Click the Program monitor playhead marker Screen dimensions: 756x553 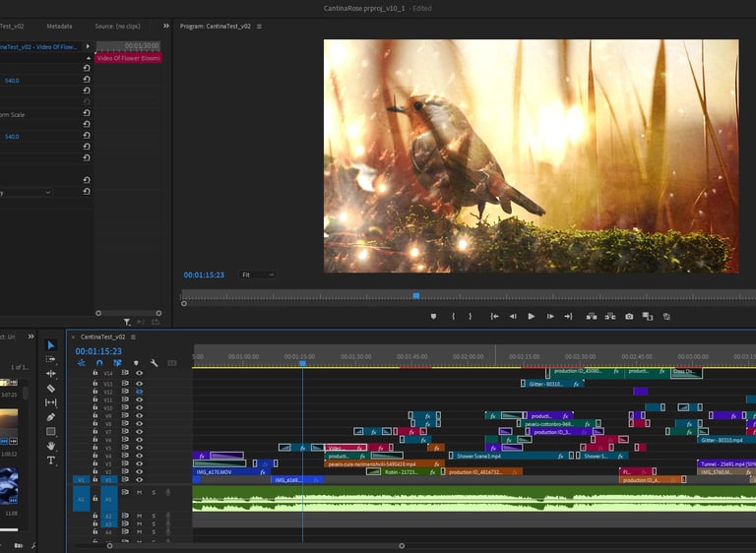click(x=415, y=295)
